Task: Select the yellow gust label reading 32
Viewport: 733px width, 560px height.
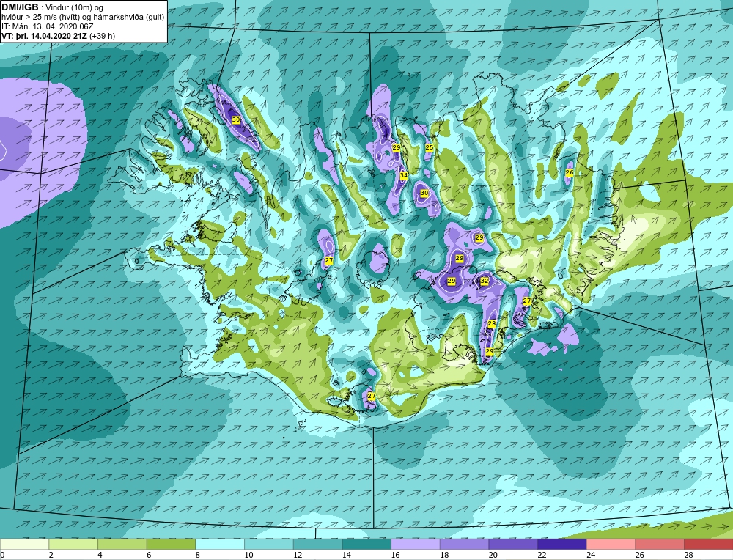Action: 485,281
